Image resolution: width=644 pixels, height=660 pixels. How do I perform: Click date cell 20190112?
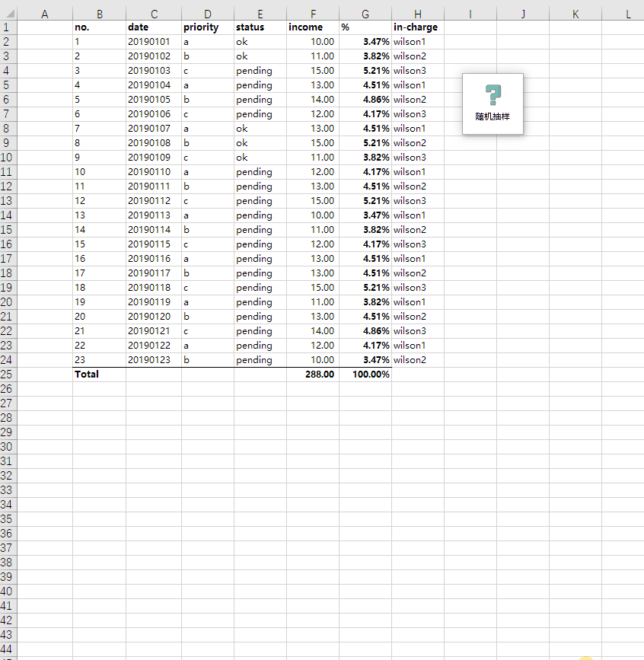tap(153, 201)
